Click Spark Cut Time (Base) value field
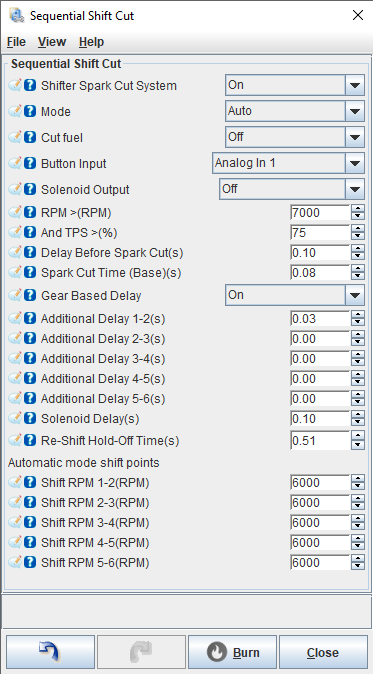Screen dimensions: 373x674 pyautogui.click(x=320, y=273)
